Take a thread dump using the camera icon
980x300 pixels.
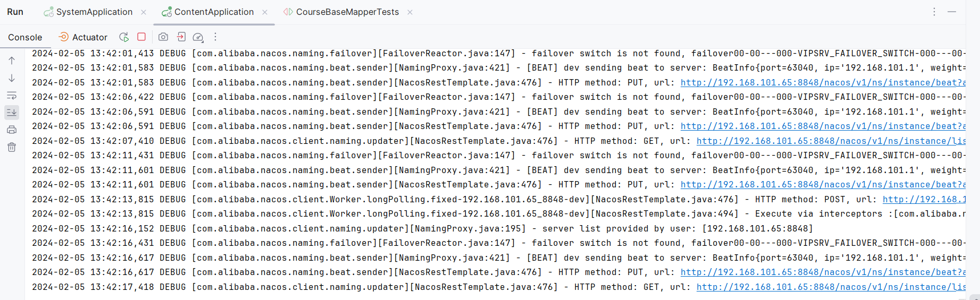click(x=163, y=37)
